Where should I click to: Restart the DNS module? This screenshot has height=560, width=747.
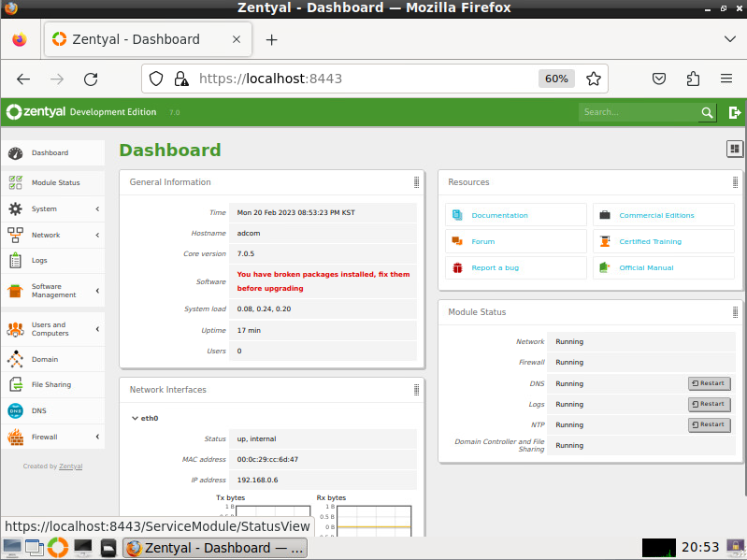click(x=709, y=383)
